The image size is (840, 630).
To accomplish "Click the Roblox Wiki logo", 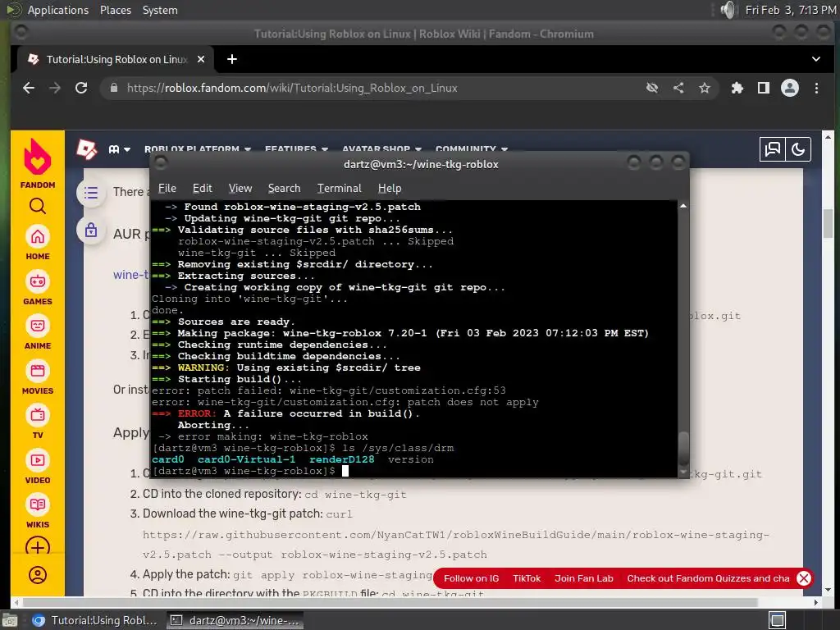I will click(87, 149).
